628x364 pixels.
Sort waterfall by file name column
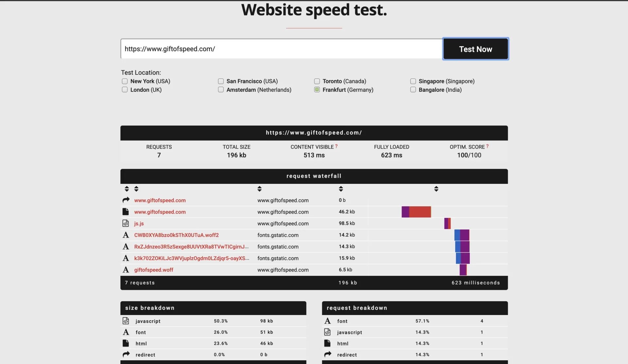tap(136, 189)
